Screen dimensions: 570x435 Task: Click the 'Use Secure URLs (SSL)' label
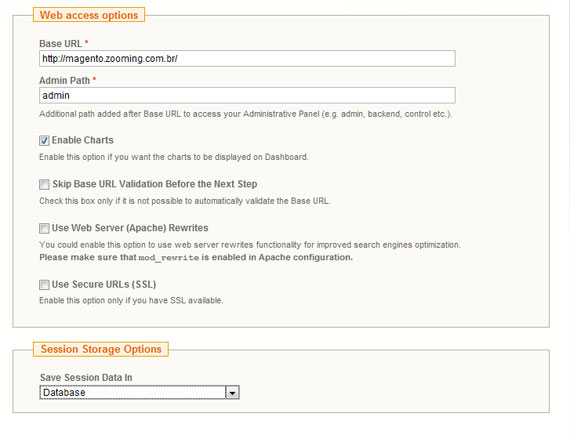(x=104, y=284)
